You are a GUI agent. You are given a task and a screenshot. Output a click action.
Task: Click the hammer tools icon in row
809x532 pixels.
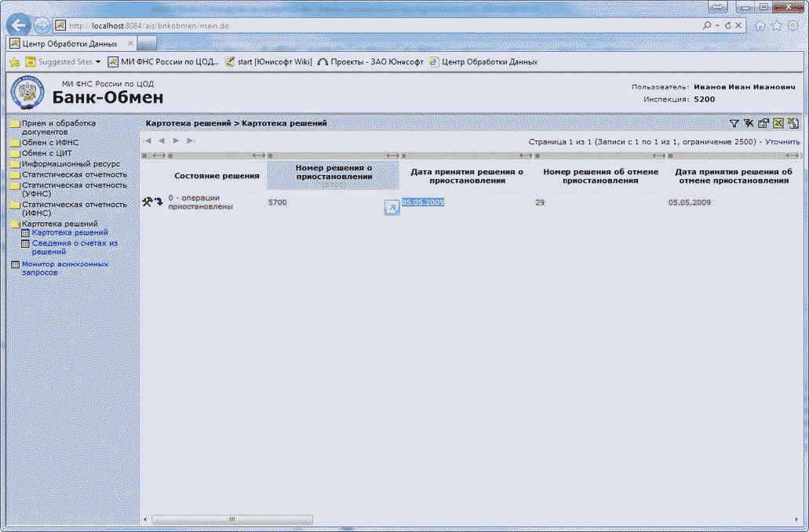click(147, 202)
